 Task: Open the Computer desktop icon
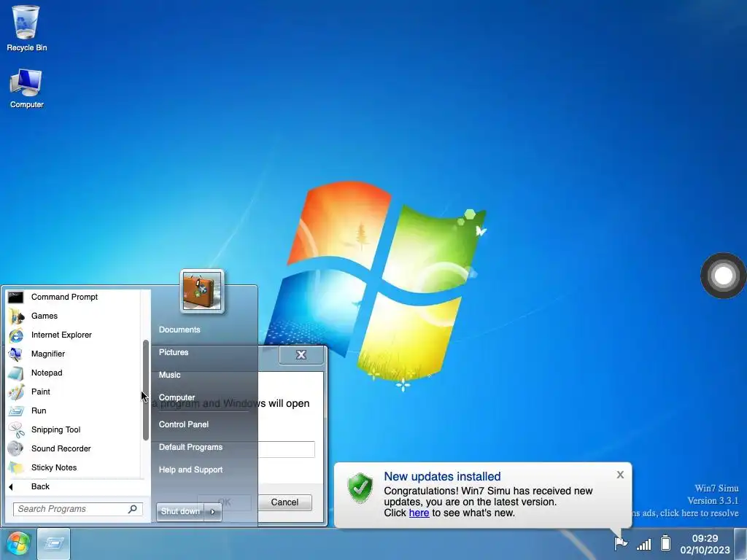[x=26, y=89]
